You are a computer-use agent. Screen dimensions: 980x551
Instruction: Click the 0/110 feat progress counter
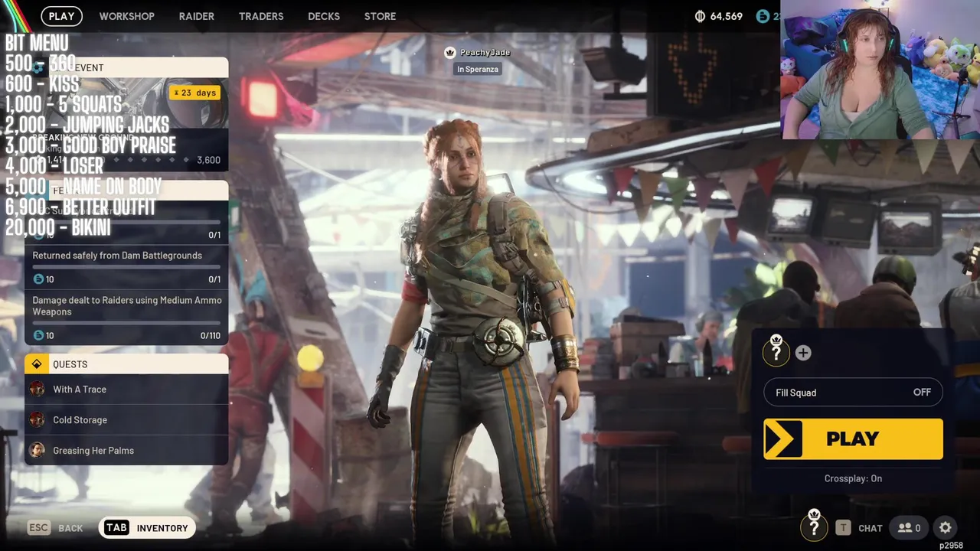coord(210,335)
